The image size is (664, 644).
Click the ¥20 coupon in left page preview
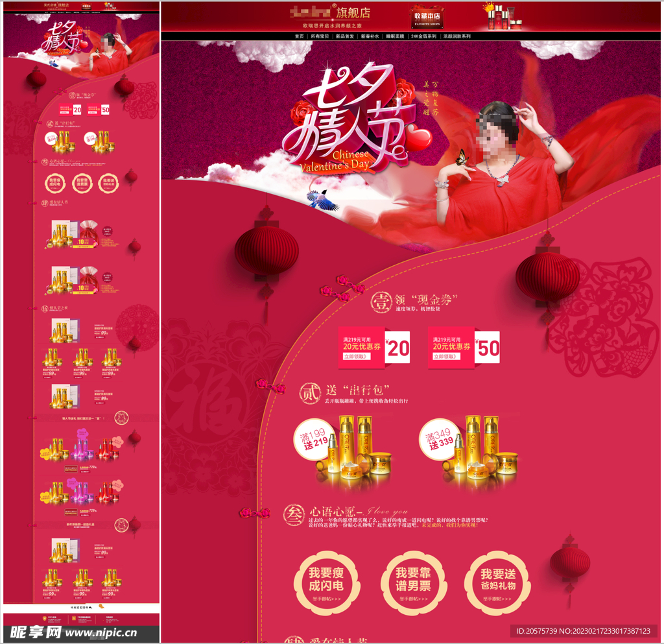click(x=70, y=110)
